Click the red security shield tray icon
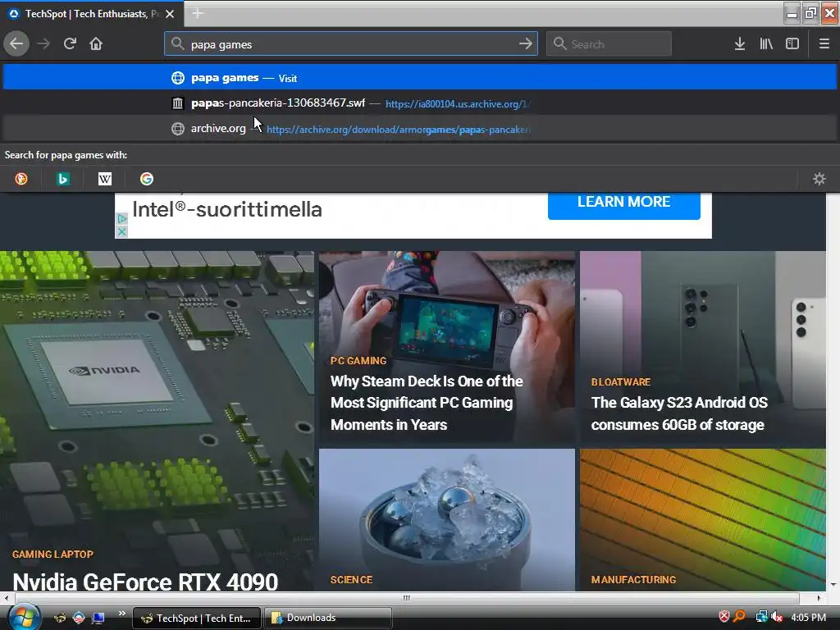 pyautogui.click(x=724, y=617)
